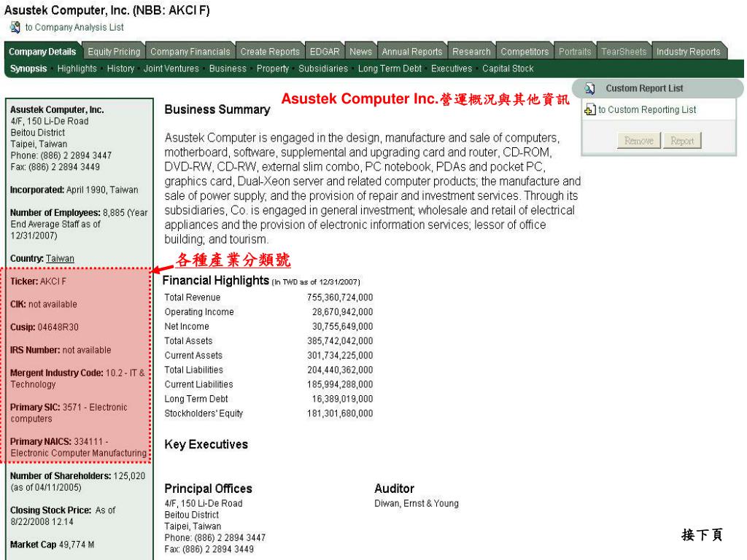The width and height of the screenshot is (747, 560).
Task: Follow the Taiwan country link
Action: [x=60, y=259]
